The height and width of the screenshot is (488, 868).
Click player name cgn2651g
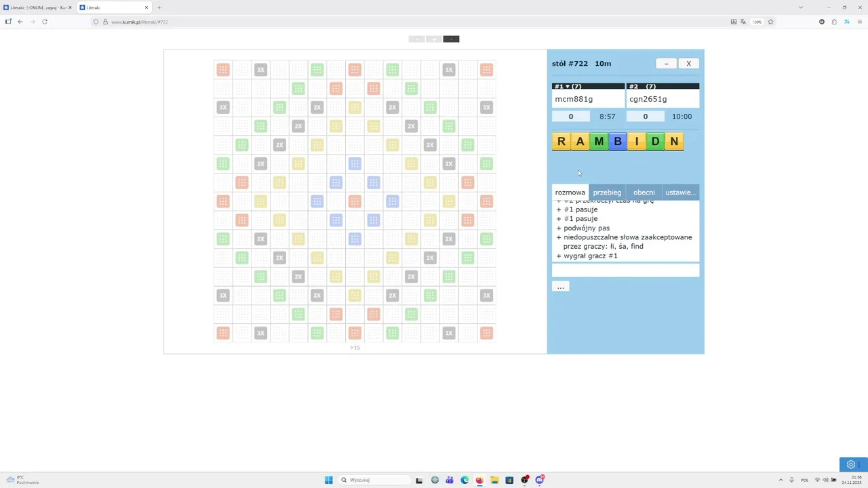(648, 99)
